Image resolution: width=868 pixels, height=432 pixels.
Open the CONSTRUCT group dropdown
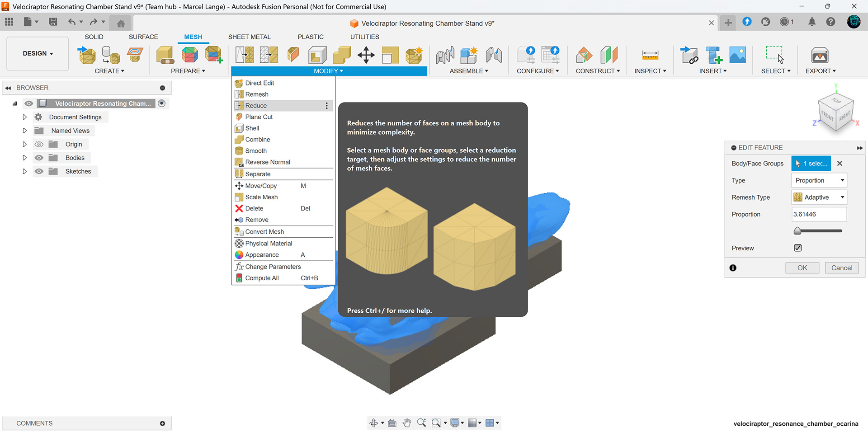click(598, 71)
